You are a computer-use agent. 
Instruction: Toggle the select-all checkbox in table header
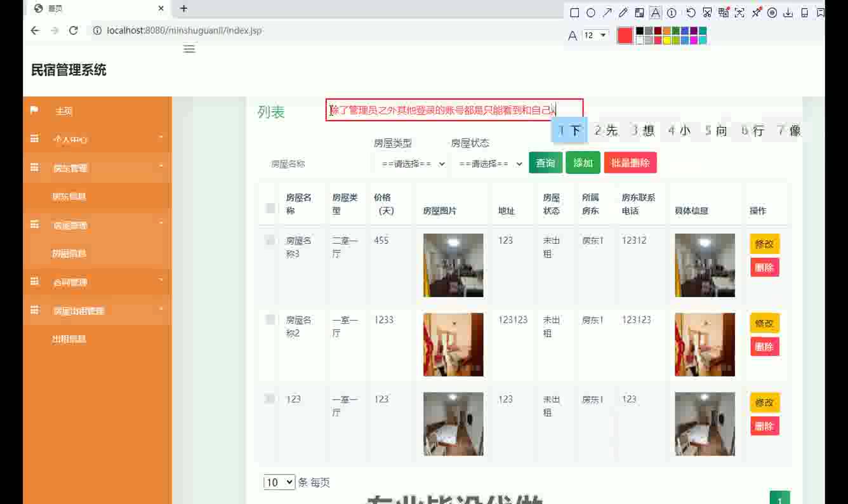tap(270, 208)
